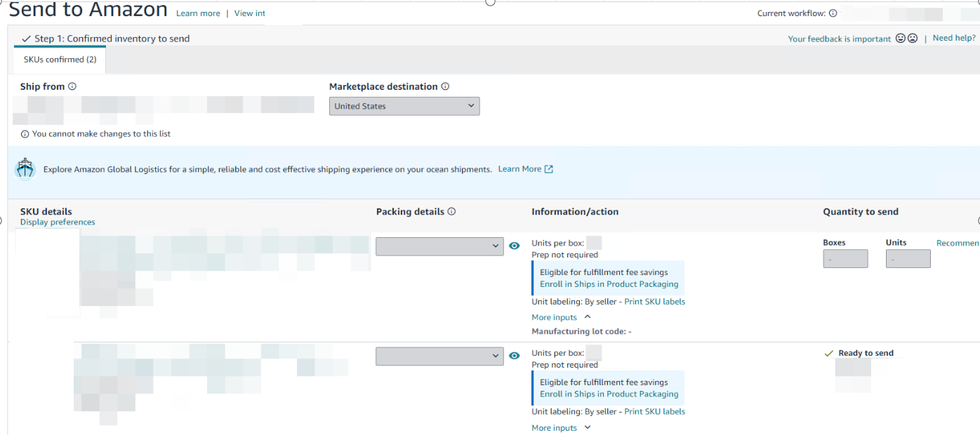The height and width of the screenshot is (435, 980).
Task: Click Print SKU labels for the first SKU
Action: [x=654, y=302]
